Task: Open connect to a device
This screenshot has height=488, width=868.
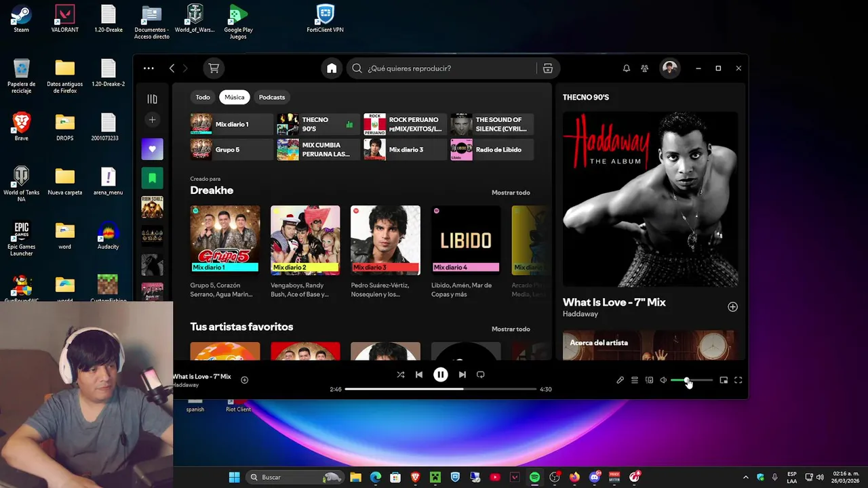Action: point(649,380)
